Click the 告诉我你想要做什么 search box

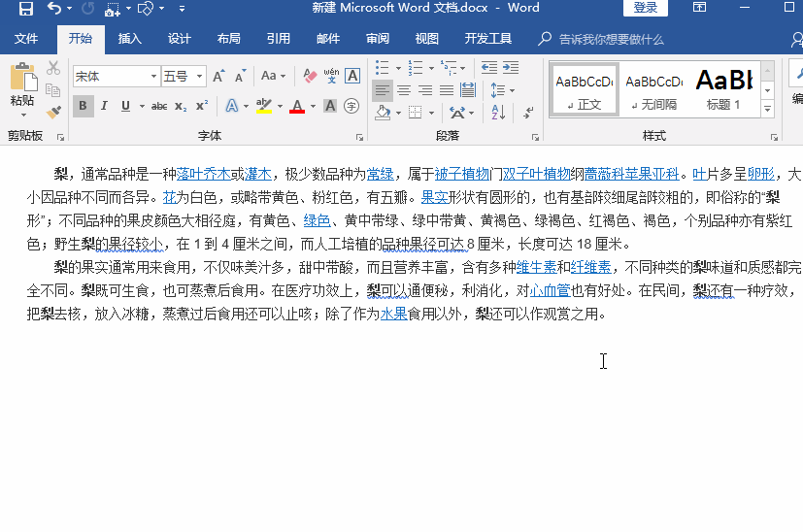[612, 39]
